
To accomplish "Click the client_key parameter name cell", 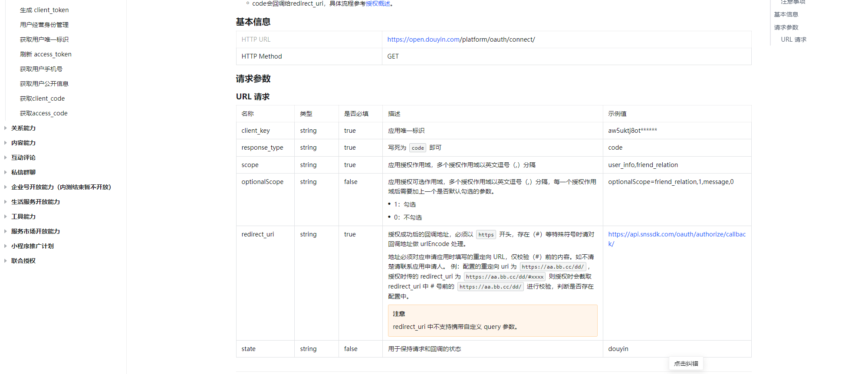I will pos(265,131).
